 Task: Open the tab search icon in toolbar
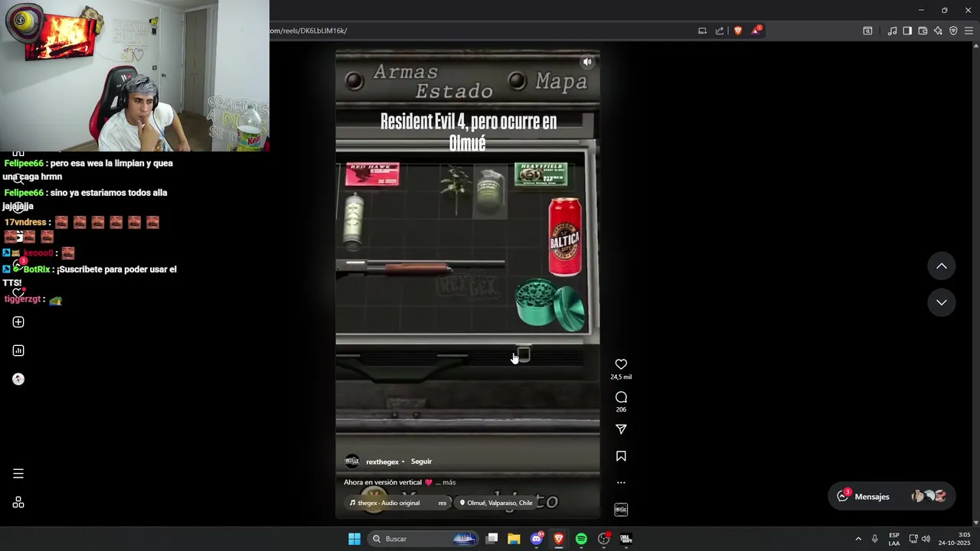tap(867, 31)
